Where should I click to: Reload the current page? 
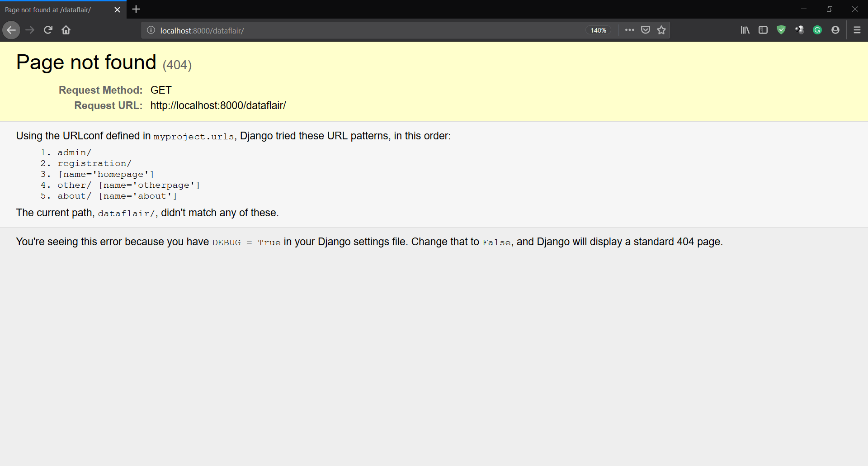coord(48,30)
